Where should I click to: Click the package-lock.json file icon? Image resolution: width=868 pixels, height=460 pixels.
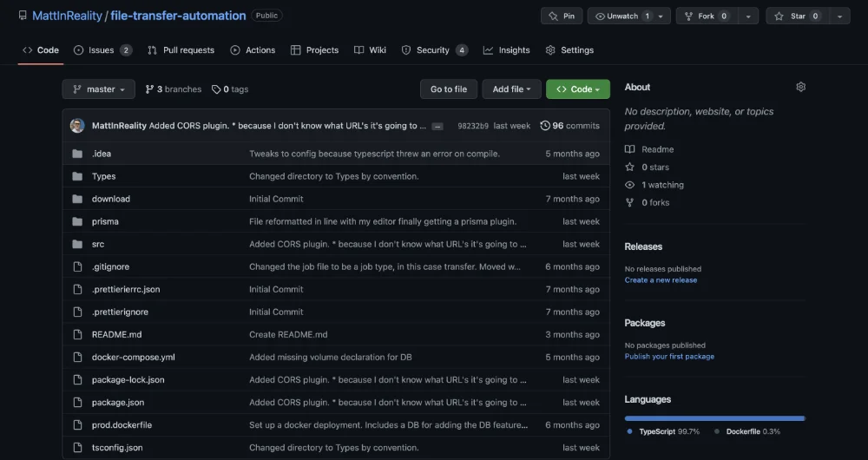tap(77, 380)
